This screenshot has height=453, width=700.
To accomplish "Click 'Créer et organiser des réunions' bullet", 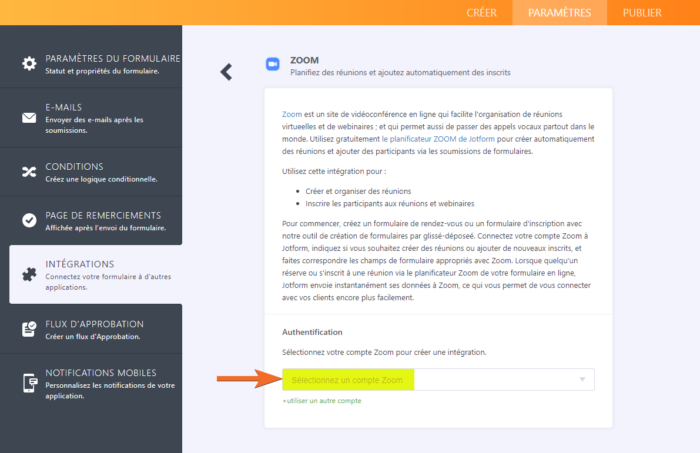I will click(358, 191).
